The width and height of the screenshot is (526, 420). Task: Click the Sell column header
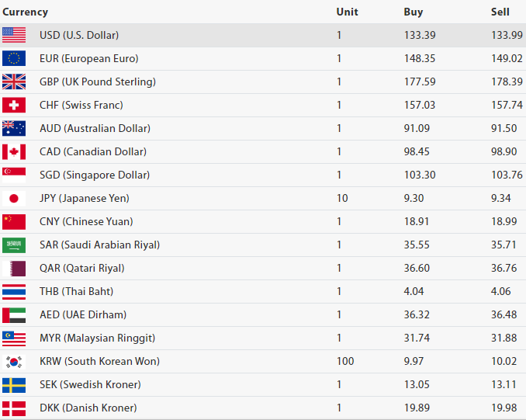tap(500, 12)
